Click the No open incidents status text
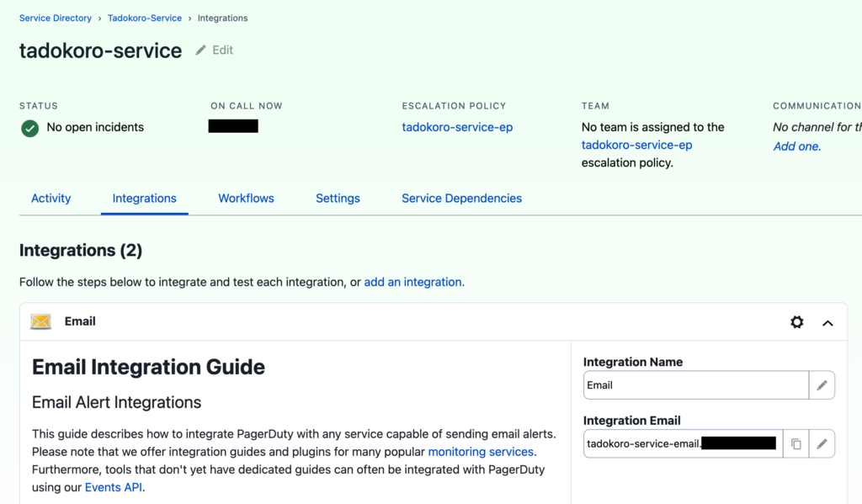Image resolution: width=862 pixels, height=504 pixels. 95,127
